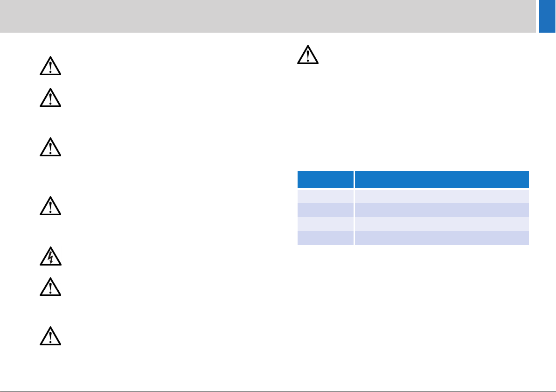The image size is (556, 392).
Task: Click the wide blue header cell of table
Action: pyautogui.click(x=442, y=180)
